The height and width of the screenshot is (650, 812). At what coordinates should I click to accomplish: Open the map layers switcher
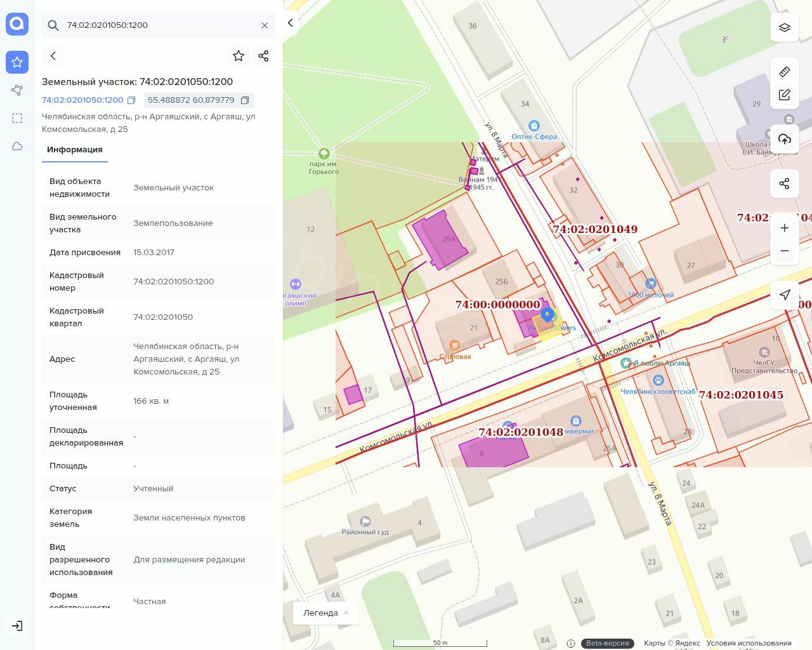click(x=784, y=27)
